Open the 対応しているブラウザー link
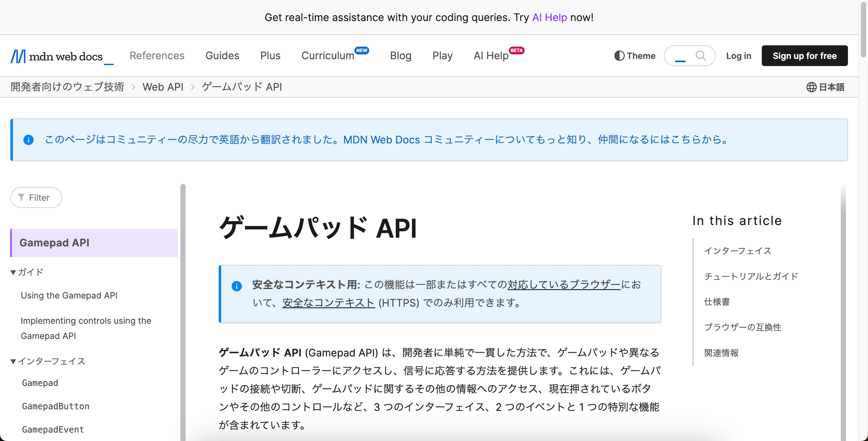868x441 pixels. (x=564, y=285)
